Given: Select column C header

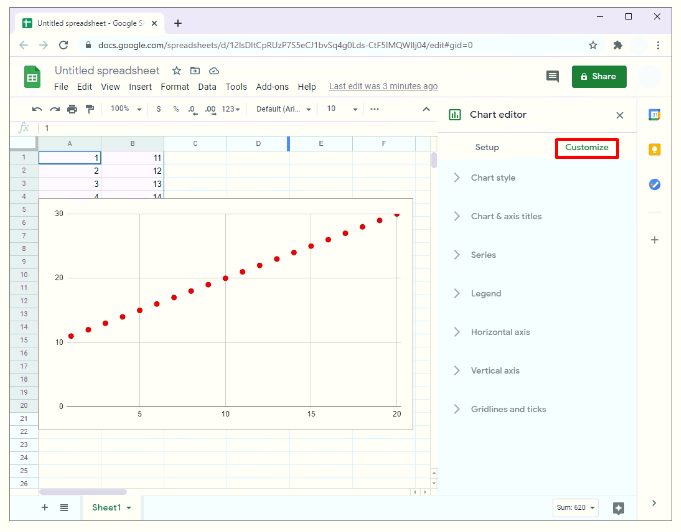Looking at the screenshot, I should [x=195, y=143].
